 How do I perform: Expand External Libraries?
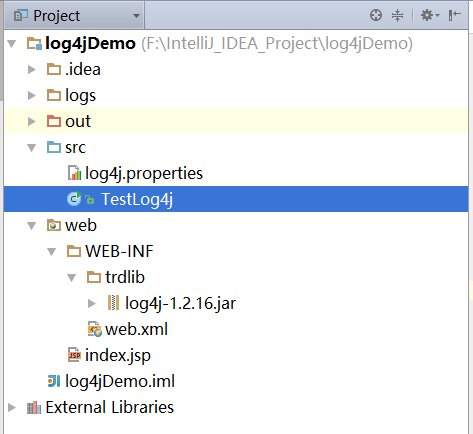coord(12,407)
